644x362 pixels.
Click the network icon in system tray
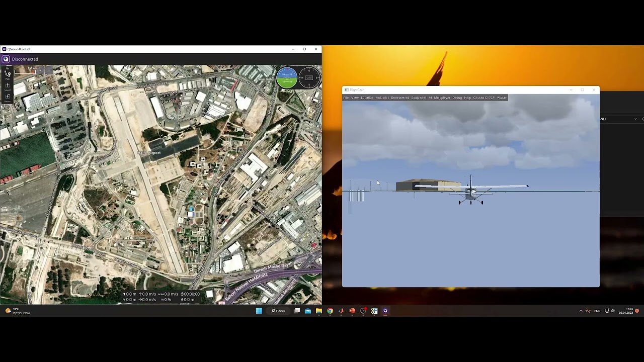607,311
